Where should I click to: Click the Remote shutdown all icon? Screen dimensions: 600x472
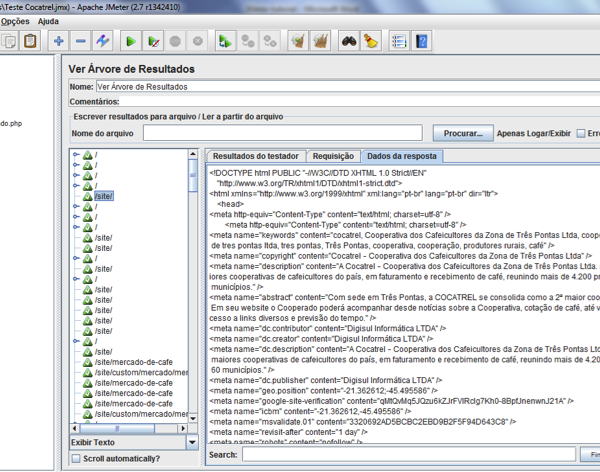pos(270,41)
